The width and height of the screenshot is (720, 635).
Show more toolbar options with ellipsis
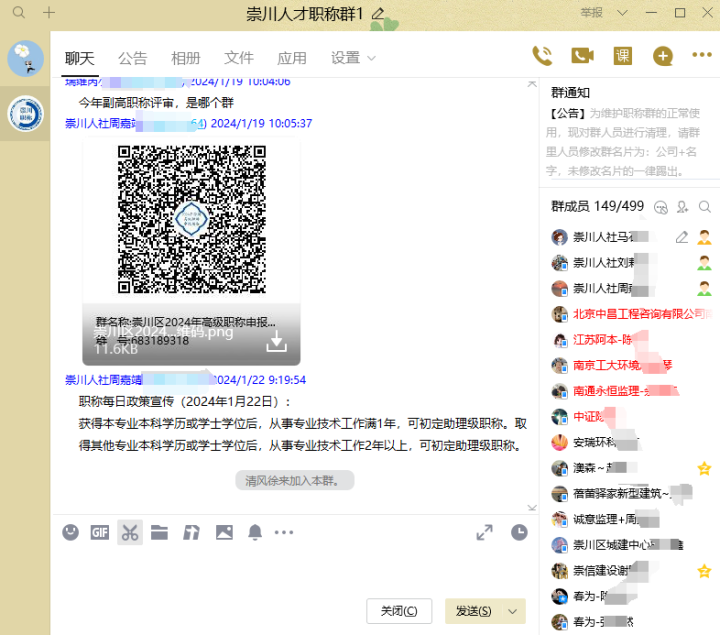tap(284, 532)
